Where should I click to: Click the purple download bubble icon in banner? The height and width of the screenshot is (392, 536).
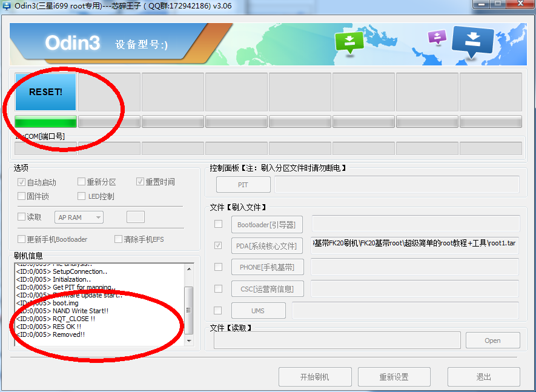437,37
